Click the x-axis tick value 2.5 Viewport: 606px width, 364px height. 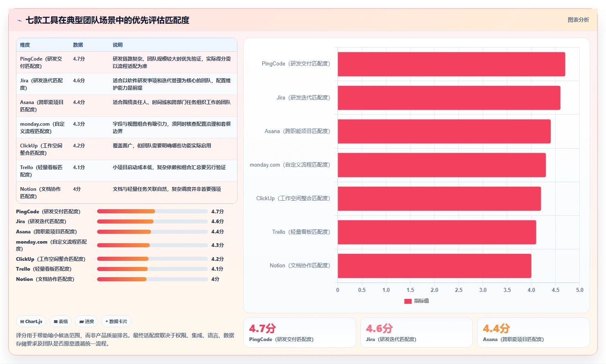(x=459, y=290)
